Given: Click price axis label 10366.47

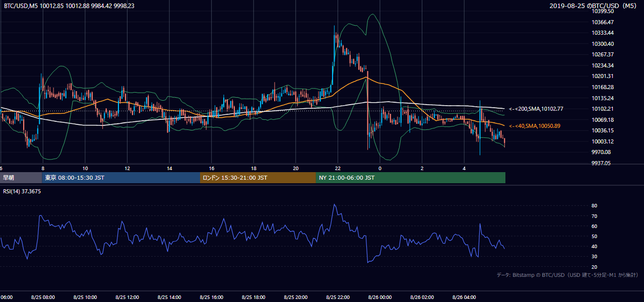Looking at the screenshot, I should [x=602, y=22].
